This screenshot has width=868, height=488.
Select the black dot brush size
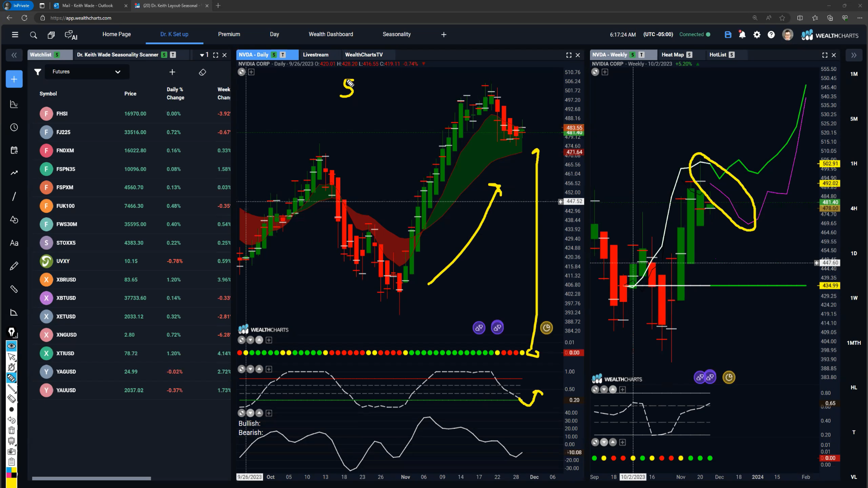click(x=12, y=409)
